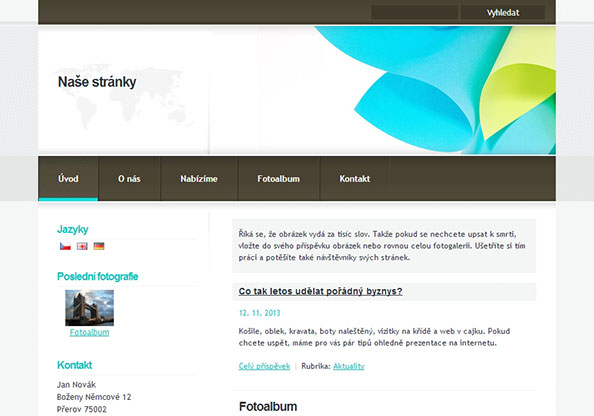
Task: Open the Fotoalbum link under the thumbnail
Action: [89, 332]
